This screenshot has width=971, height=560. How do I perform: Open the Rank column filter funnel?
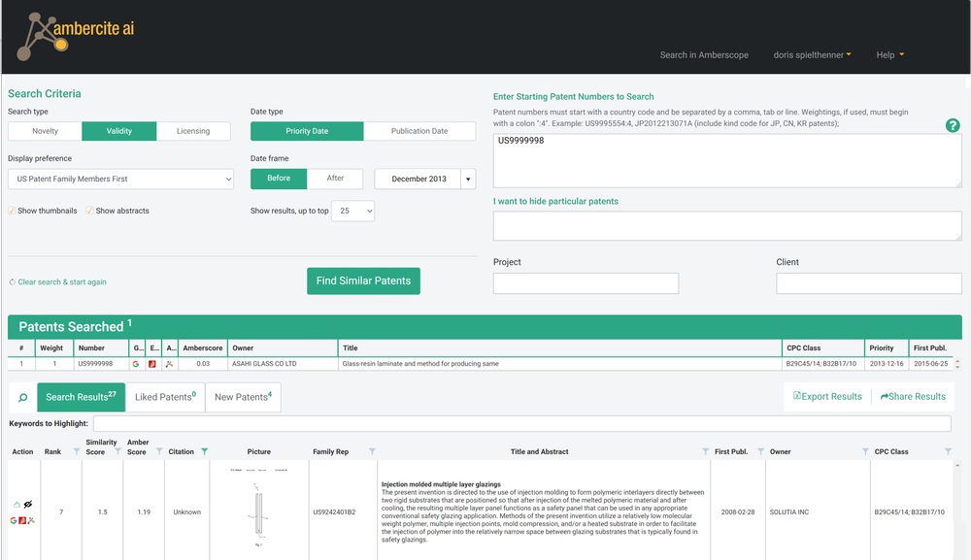(x=77, y=451)
